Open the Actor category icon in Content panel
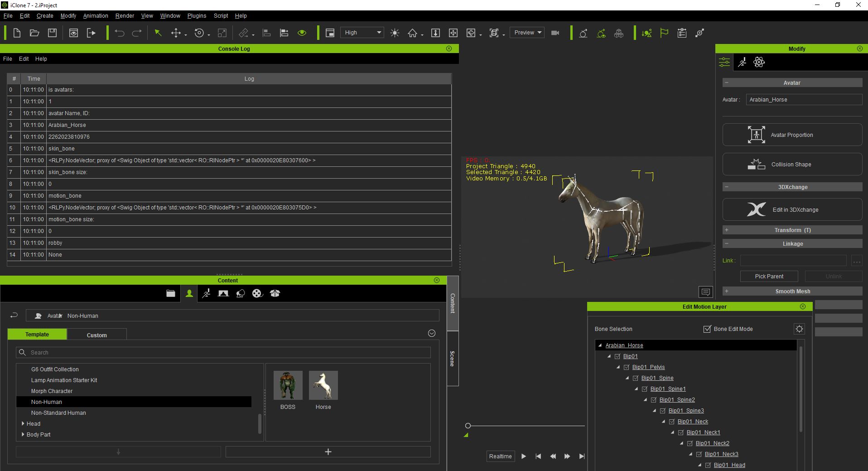 (189, 293)
